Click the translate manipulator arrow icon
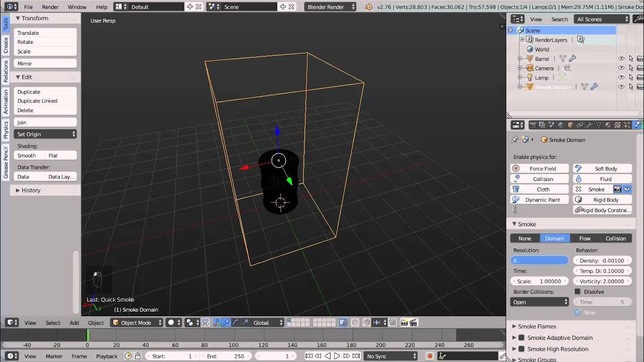This screenshot has width=644, height=362. pos(226,323)
